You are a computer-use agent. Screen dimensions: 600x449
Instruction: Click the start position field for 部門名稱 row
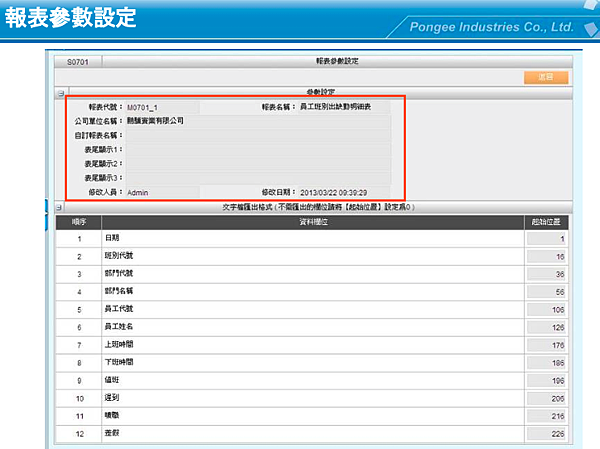pos(546,292)
